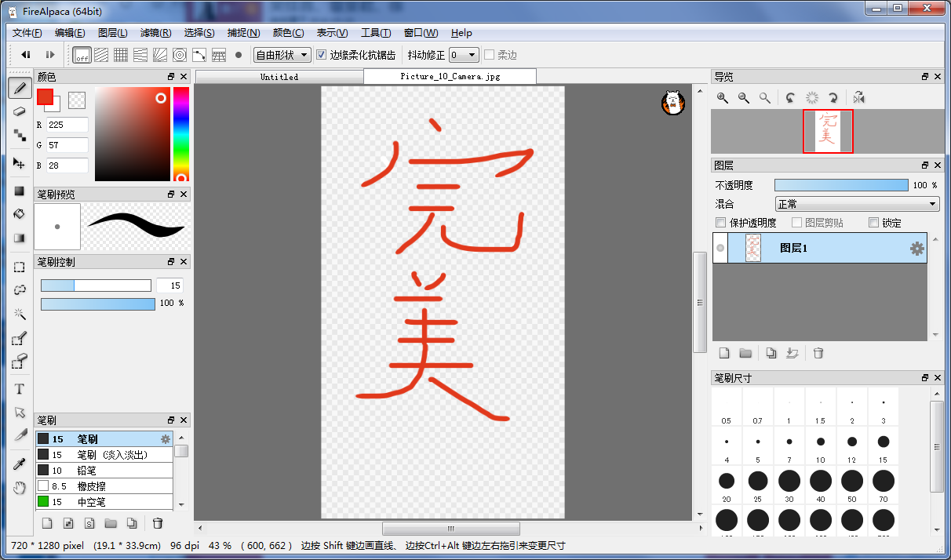This screenshot has height=560, width=951.
Task: Create a new layer in the Layers panel
Action: (723, 353)
